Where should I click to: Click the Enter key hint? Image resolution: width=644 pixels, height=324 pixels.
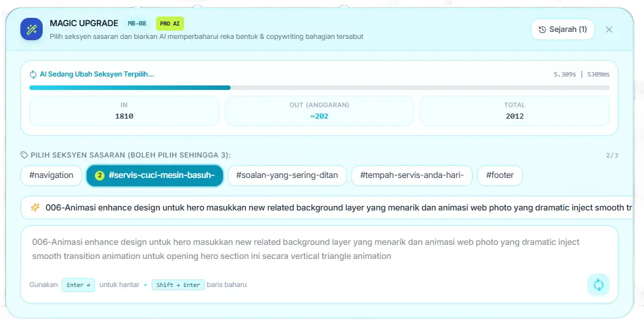(x=78, y=285)
